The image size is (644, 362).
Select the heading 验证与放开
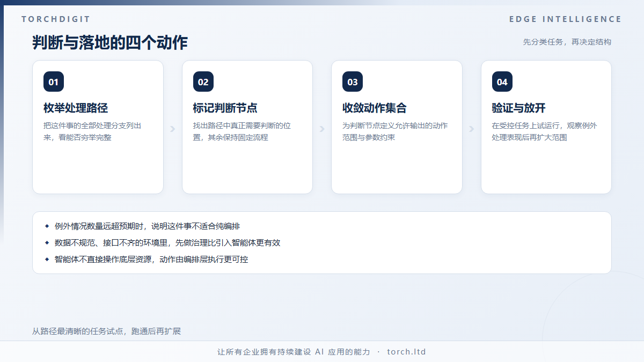click(519, 108)
